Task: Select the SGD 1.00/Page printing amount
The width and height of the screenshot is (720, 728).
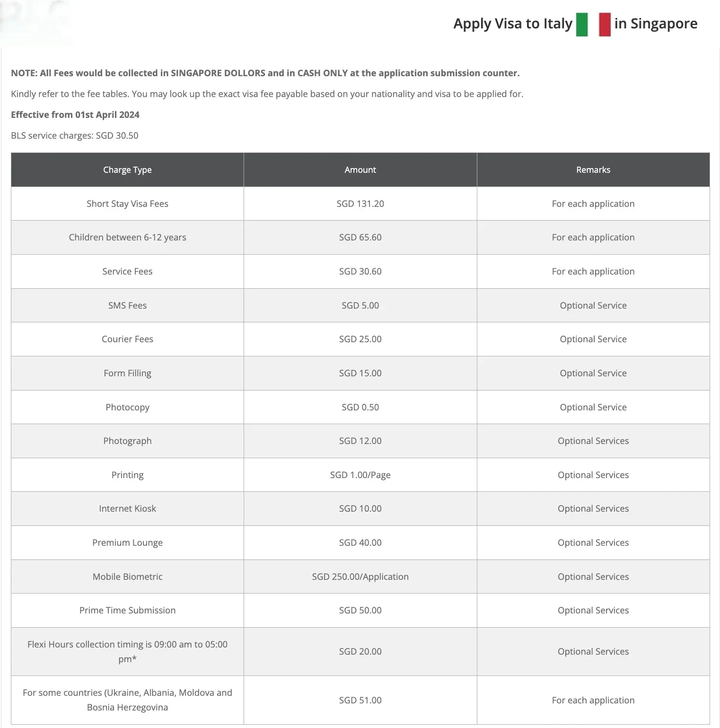Action: tap(360, 475)
